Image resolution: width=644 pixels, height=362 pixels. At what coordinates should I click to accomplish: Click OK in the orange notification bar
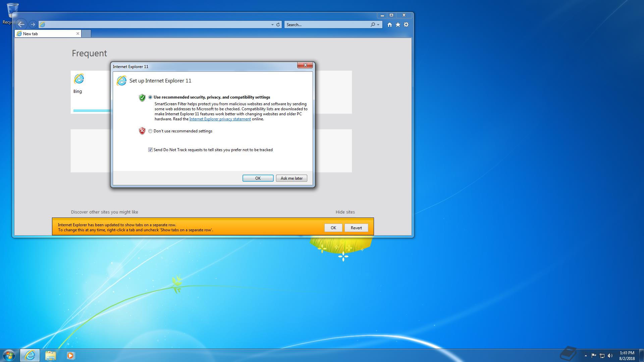[x=333, y=228]
